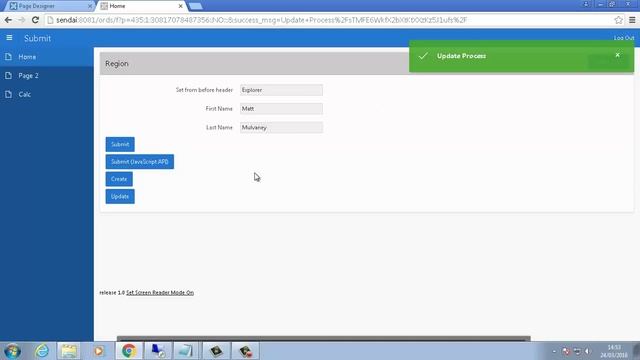Click the Last Name field
Viewport: 640px width, 360px height.
click(x=281, y=127)
